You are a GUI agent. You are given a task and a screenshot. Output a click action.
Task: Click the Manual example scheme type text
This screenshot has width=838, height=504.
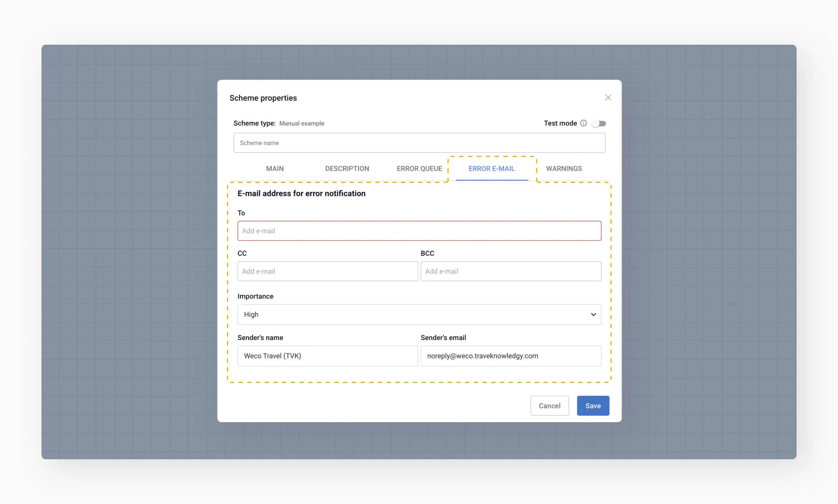coord(302,124)
